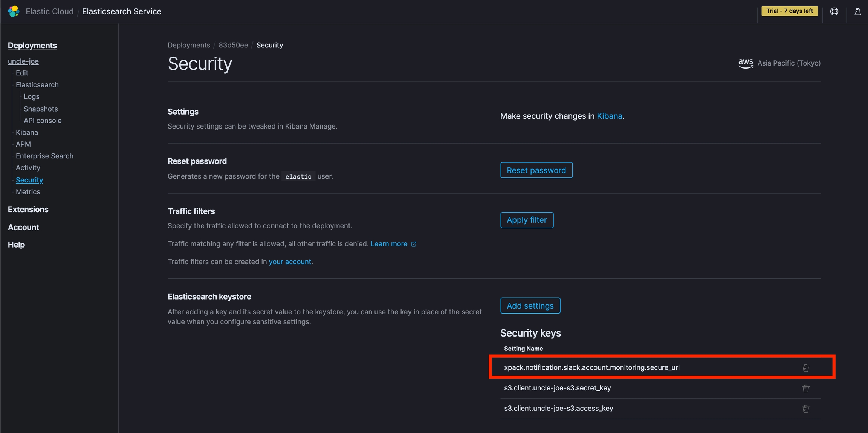868x433 pixels.
Task: Click the Asia Pacific (Tokyo) region label
Action: [789, 63]
